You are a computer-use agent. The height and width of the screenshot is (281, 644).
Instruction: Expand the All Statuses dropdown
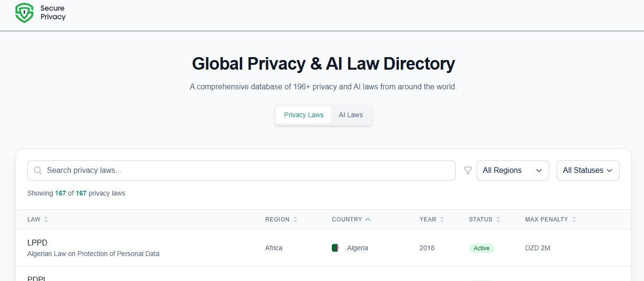click(x=587, y=171)
